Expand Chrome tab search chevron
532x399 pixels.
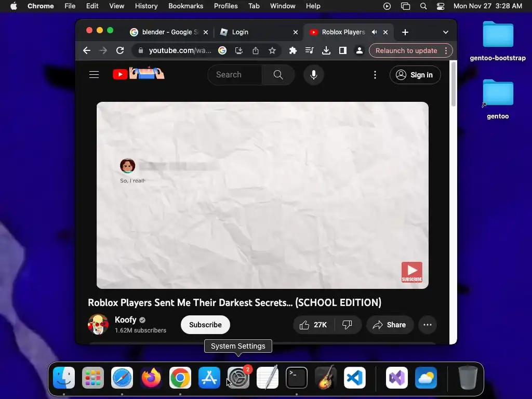coord(445,32)
